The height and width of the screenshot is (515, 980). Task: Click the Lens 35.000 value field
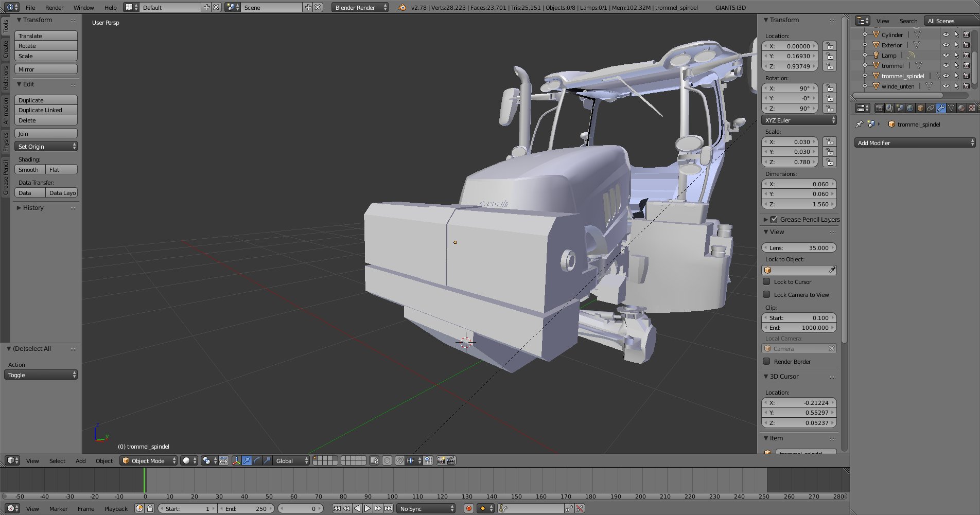click(799, 248)
